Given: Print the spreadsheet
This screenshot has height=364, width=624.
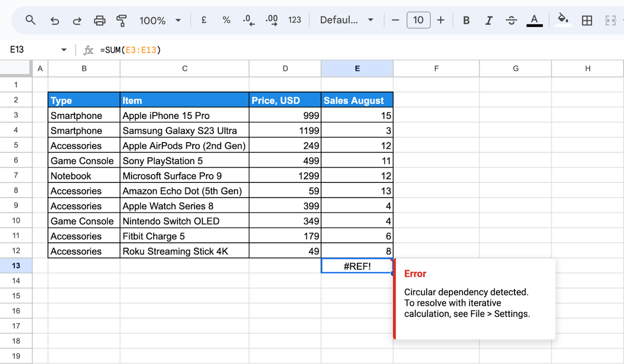Looking at the screenshot, I should pyautogui.click(x=99, y=20).
